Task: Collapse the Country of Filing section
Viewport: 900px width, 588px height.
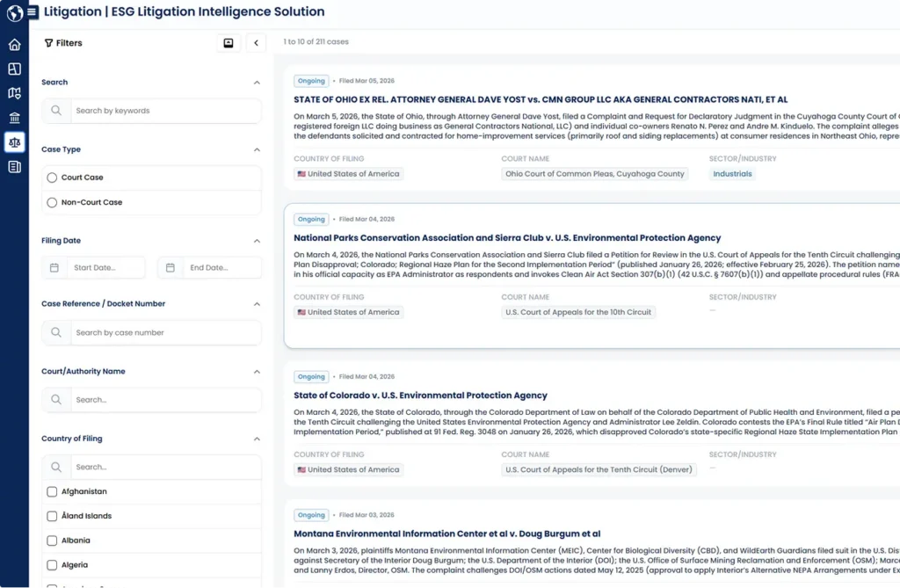Action: (x=257, y=439)
